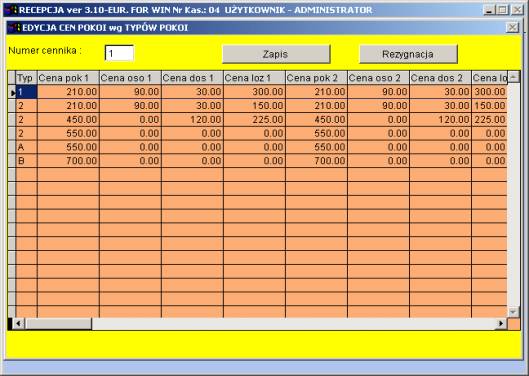Maximize the RECEPCJA main window
This screenshot has width=529, height=376.
click(x=502, y=10)
